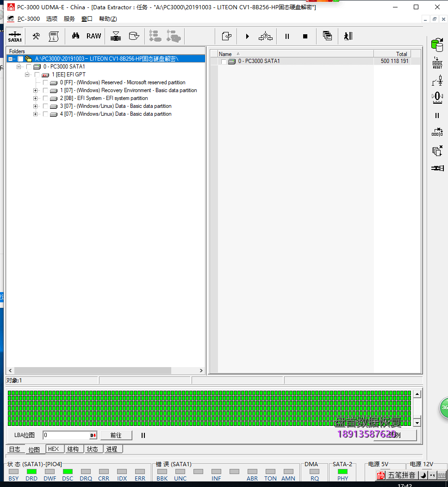Click the SATA1 port toolbar icon
Viewport: 448px width, 487px height.
(x=15, y=36)
